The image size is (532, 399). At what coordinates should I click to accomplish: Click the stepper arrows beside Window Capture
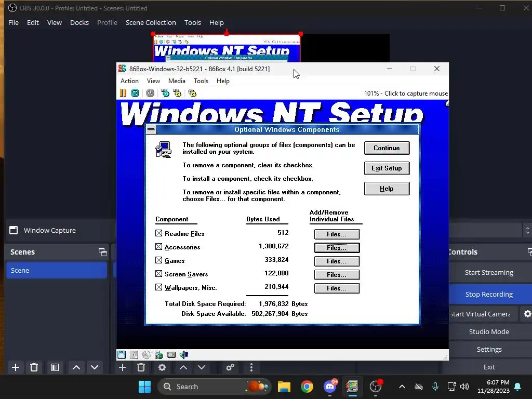coord(528,230)
